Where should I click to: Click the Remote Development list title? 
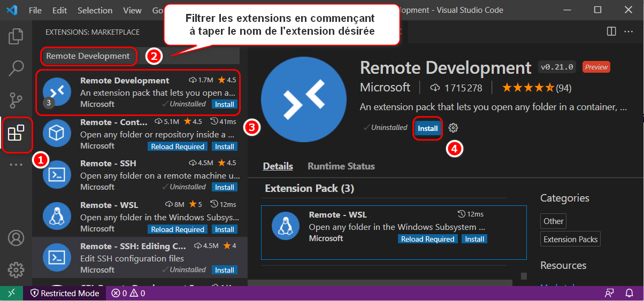pyautogui.click(x=125, y=80)
